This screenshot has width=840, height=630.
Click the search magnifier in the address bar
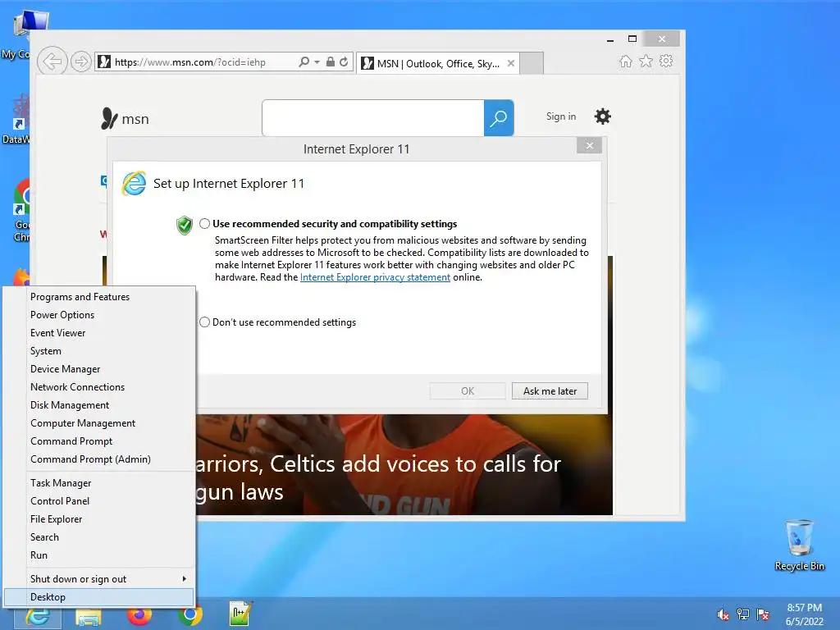click(x=304, y=62)
